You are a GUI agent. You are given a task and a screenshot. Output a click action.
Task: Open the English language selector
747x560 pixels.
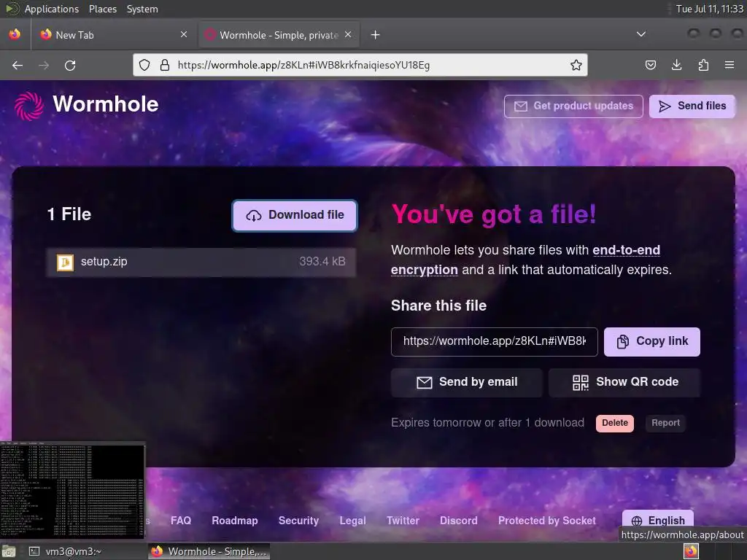(x=657, y=520)
